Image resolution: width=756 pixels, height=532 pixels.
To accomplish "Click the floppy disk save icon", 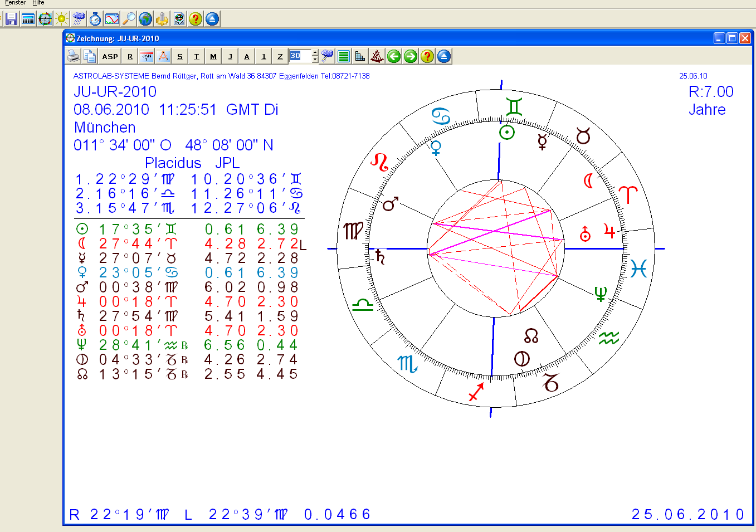I will [x=12, y=19].
